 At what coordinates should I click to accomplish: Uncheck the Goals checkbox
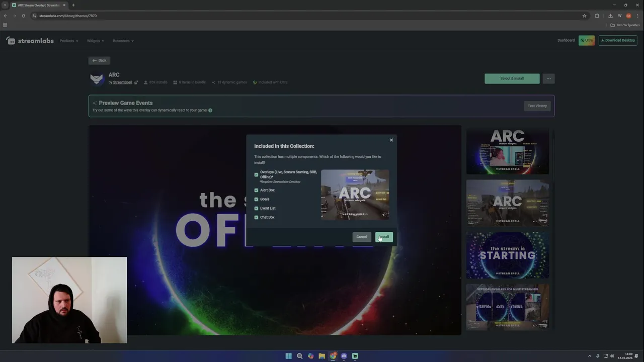click(x=256, y=199)
